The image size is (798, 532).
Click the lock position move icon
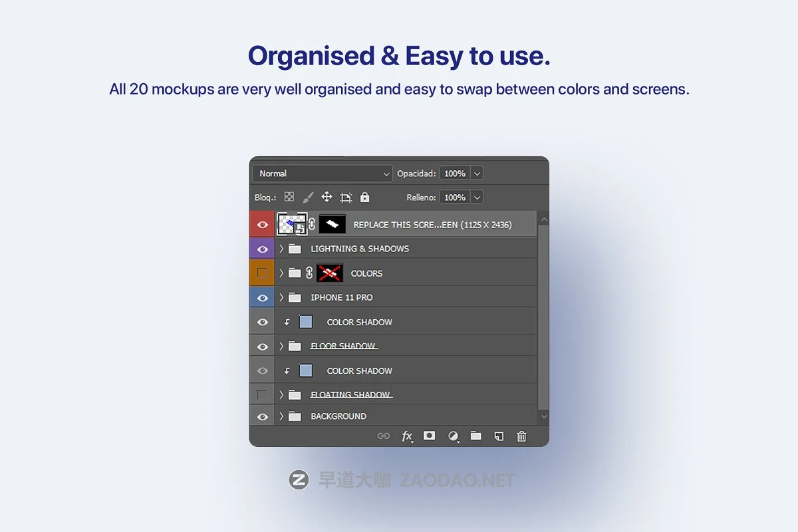pyautogui.click(x=327, y=197)
